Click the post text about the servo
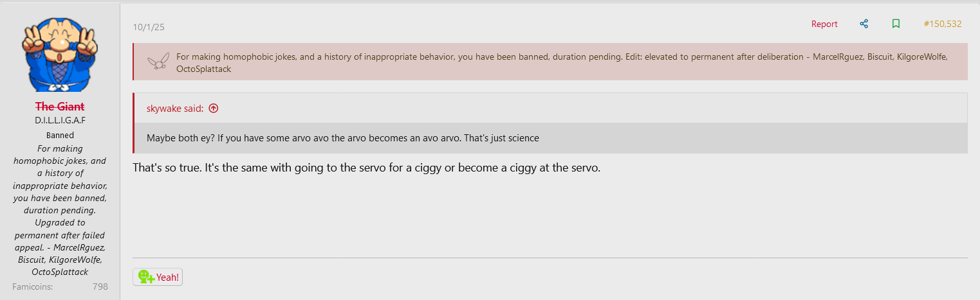This screenshot has height=300, width=980. [x=366, y=168]
